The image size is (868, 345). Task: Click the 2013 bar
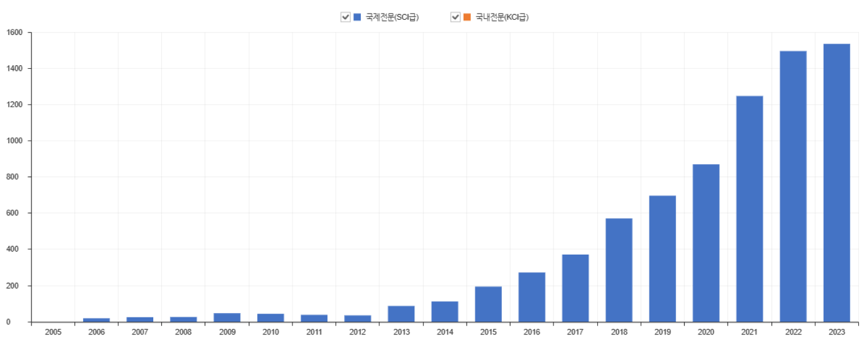[x=401, y=314]
